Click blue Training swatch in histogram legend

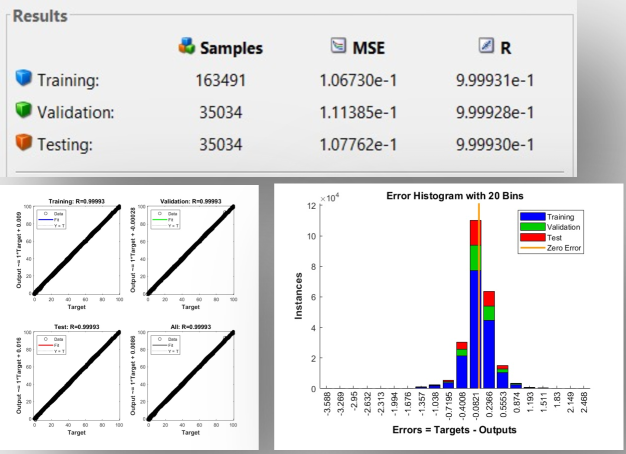point(533,217)
